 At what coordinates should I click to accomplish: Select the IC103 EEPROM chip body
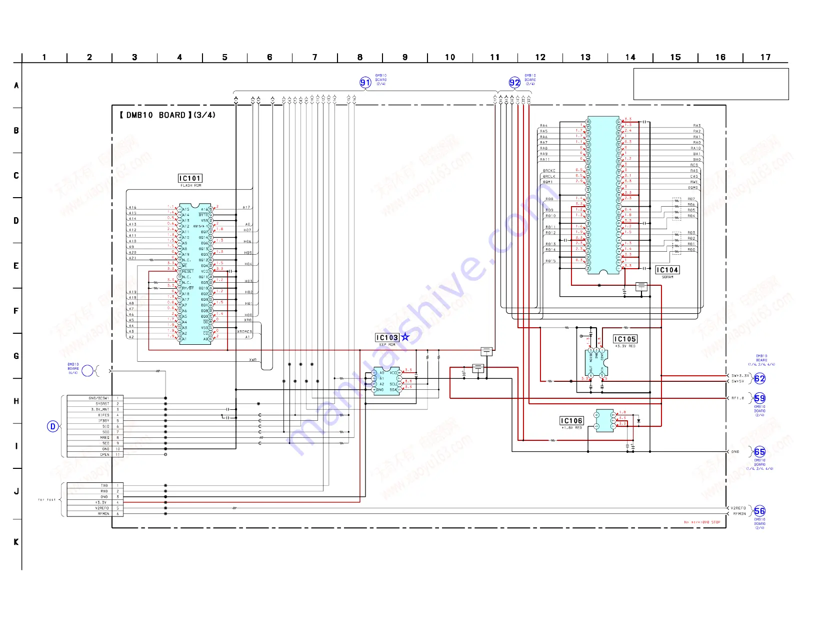pos(386,381)
